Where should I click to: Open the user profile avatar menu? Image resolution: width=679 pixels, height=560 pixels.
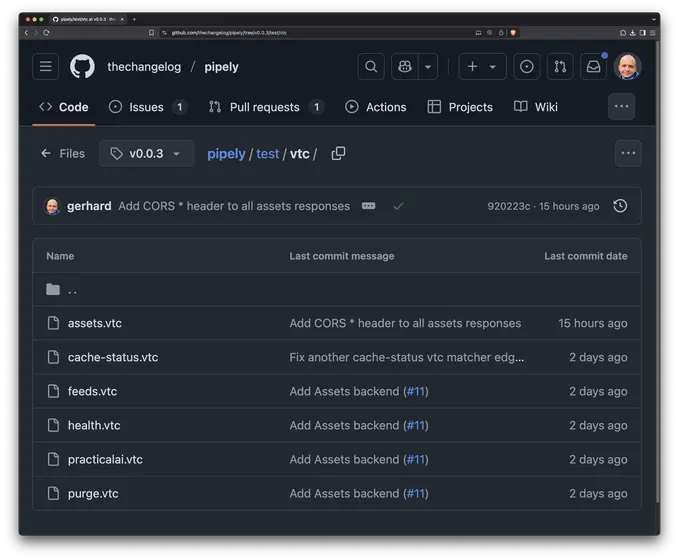[x=627, y=67]
